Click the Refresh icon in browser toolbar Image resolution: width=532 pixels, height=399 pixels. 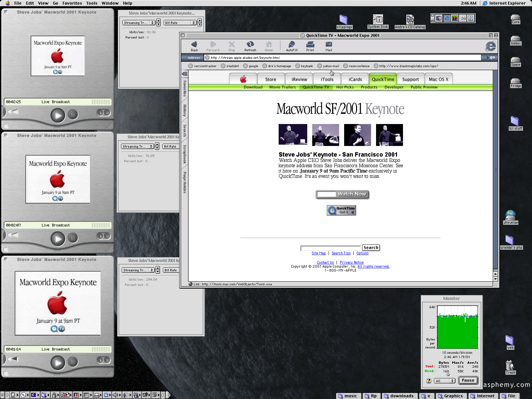(x=250, y=45)
